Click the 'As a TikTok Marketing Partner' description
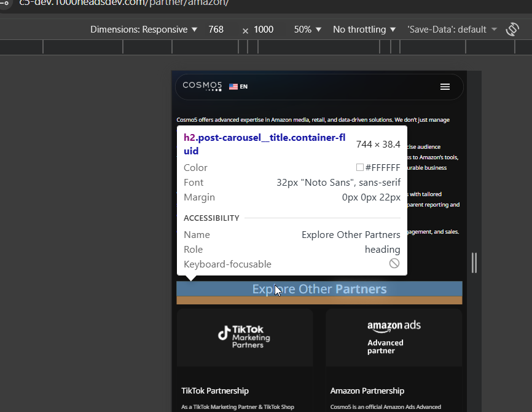 click(x=238, y=407)
